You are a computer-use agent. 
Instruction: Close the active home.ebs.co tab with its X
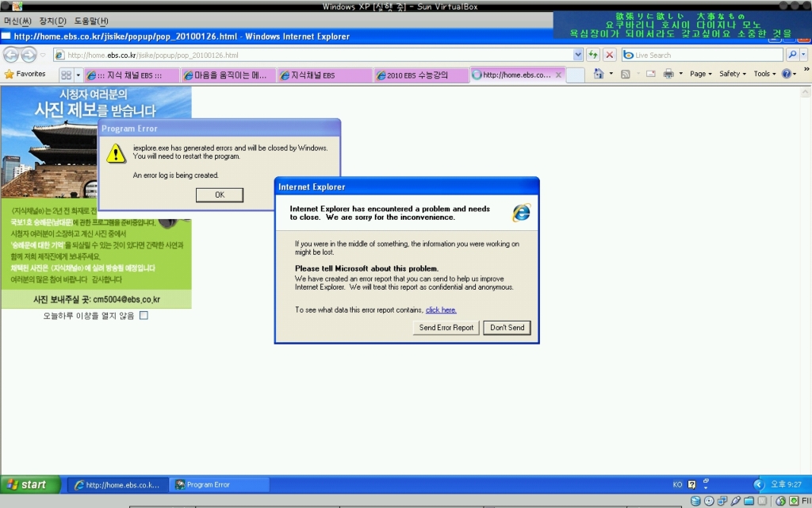[558, 75]
